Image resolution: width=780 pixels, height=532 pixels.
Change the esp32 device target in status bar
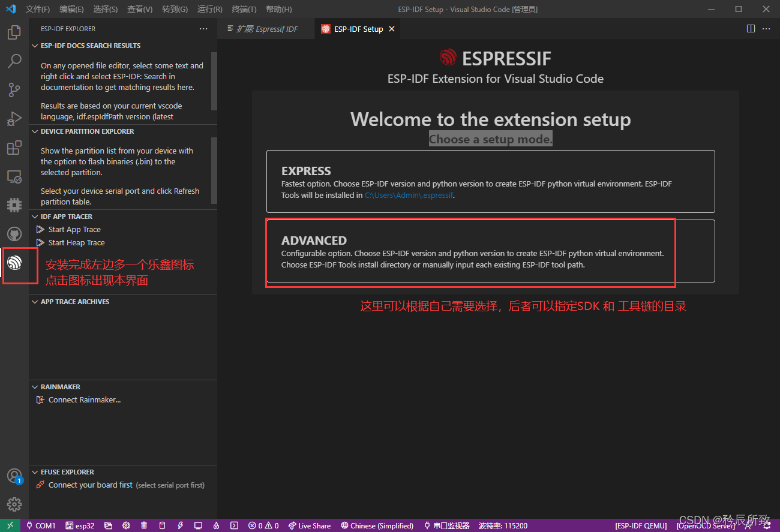tap(80, 525)
